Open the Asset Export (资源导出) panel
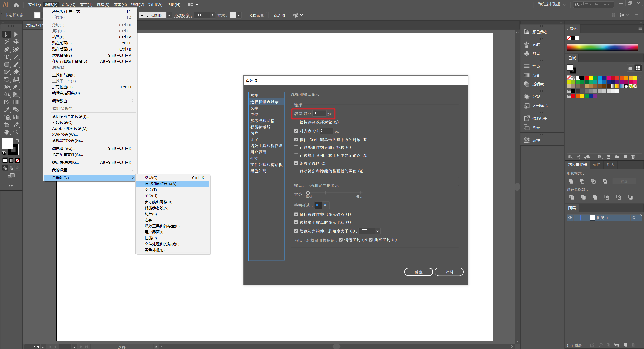644x349 pixels. 540,119
